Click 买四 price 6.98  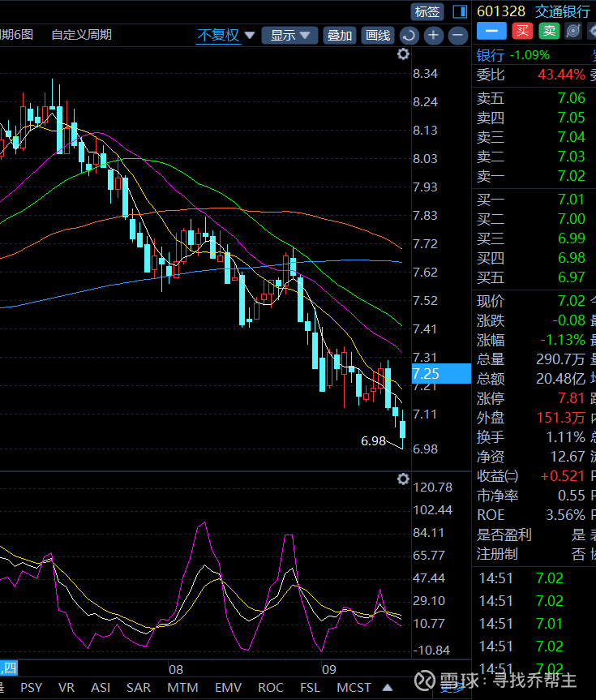[572, 258]
